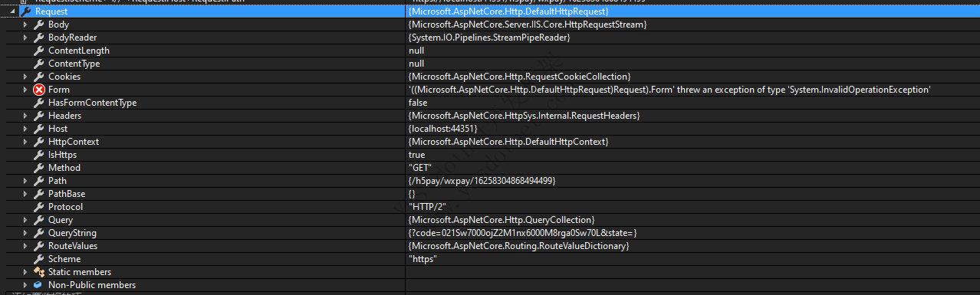The width and height of the screenshot is (980, 295).
Task: Expand the RouteValues property node
Action: point(25,246)
